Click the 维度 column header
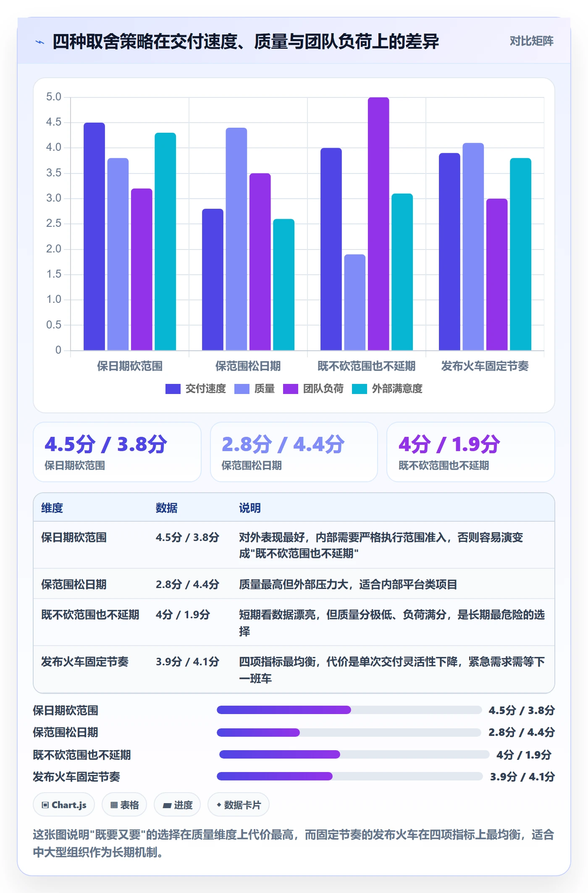 click(x=52, y=508)
